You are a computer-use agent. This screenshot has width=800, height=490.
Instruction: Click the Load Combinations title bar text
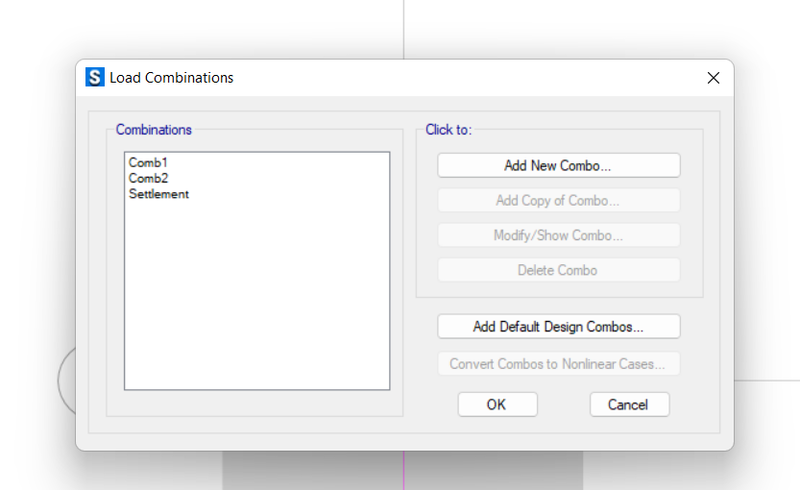click(171, 77)
